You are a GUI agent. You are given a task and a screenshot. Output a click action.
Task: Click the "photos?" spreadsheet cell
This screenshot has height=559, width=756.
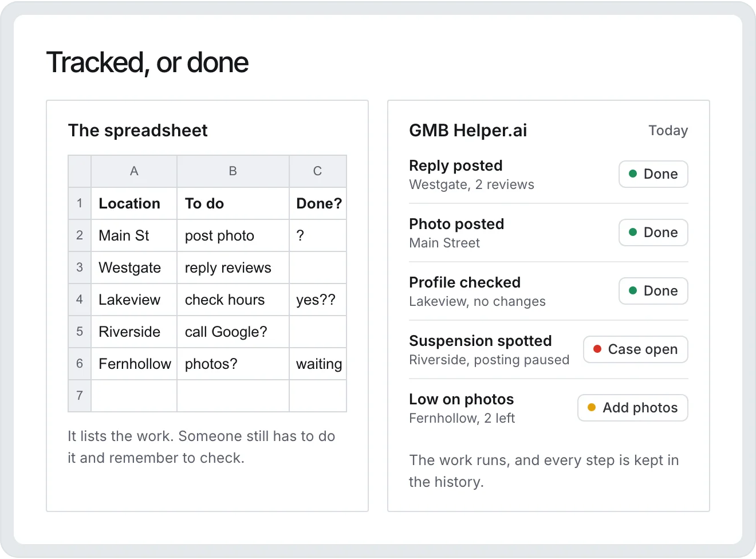(233, 364)
